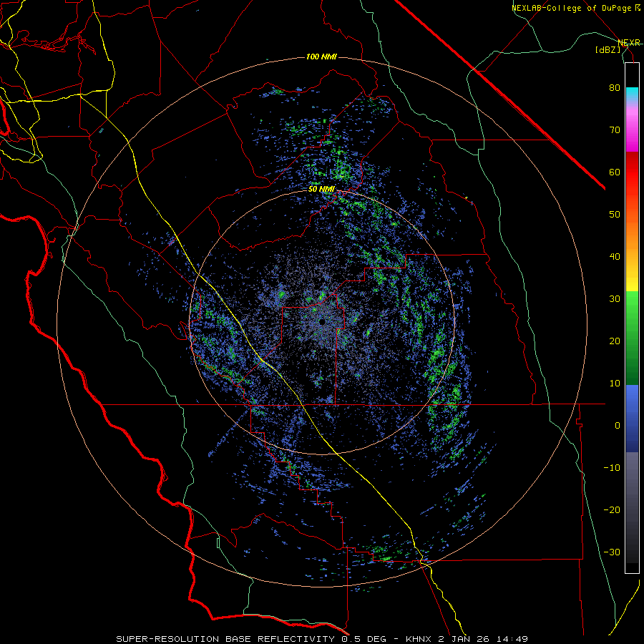Click the -10 value on the color scale
Viewport: 644px width, 644px height.
point(612,467)
